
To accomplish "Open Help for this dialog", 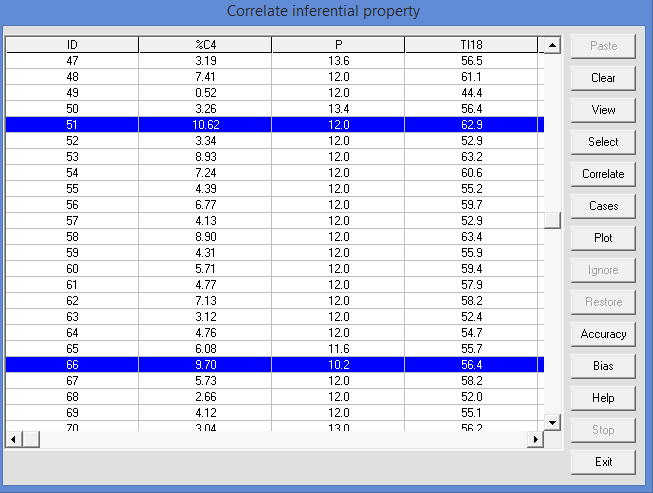I will point(603,398).
